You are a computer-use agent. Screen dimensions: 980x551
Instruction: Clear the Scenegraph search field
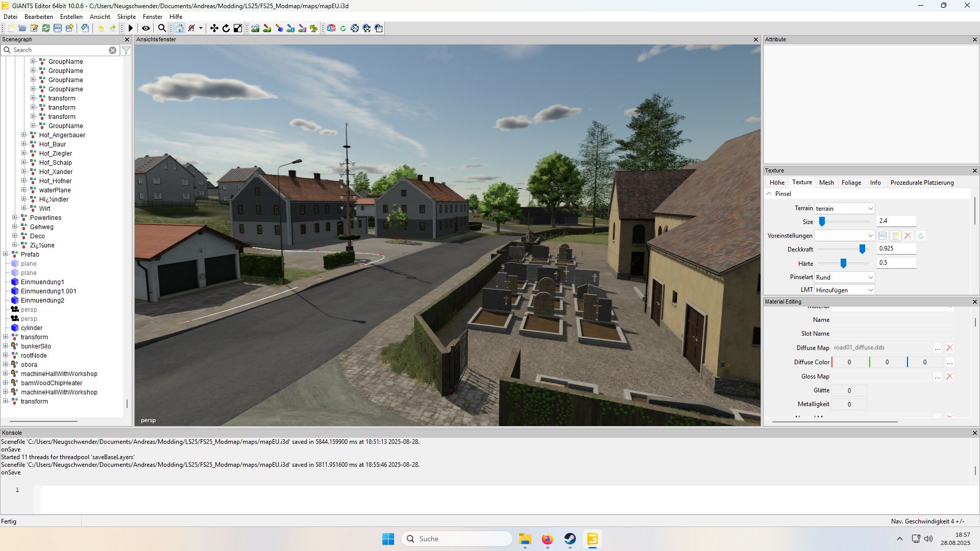pyautogui.click(x=112, y=50)
